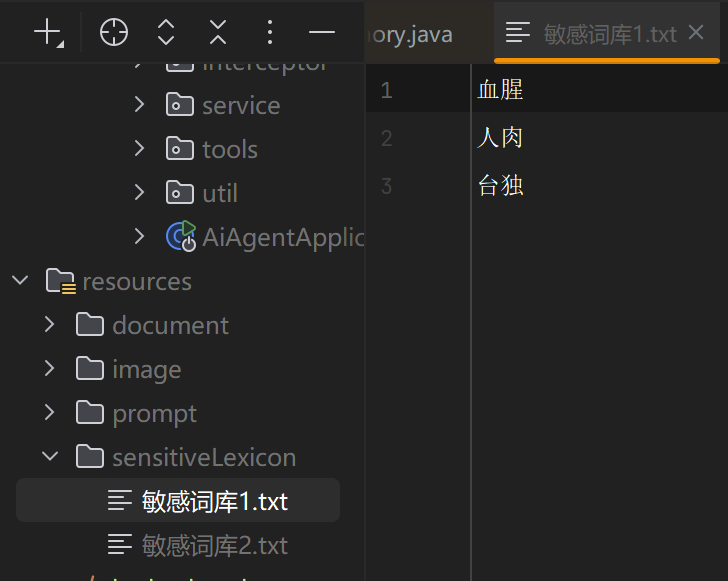The image size is (728, 581).
Task: Select the AiAgentApplication class icon
Action: pyautogui.click(x=181, y=236)
